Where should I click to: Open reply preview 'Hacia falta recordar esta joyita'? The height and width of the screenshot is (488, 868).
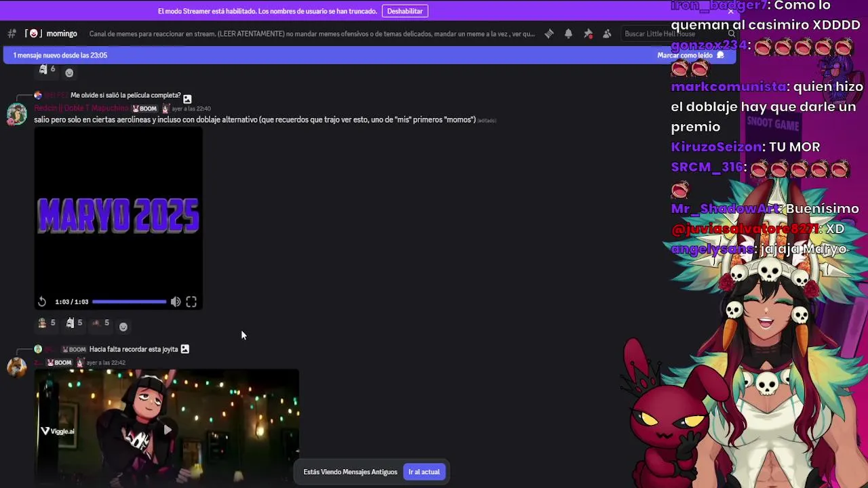134,349
